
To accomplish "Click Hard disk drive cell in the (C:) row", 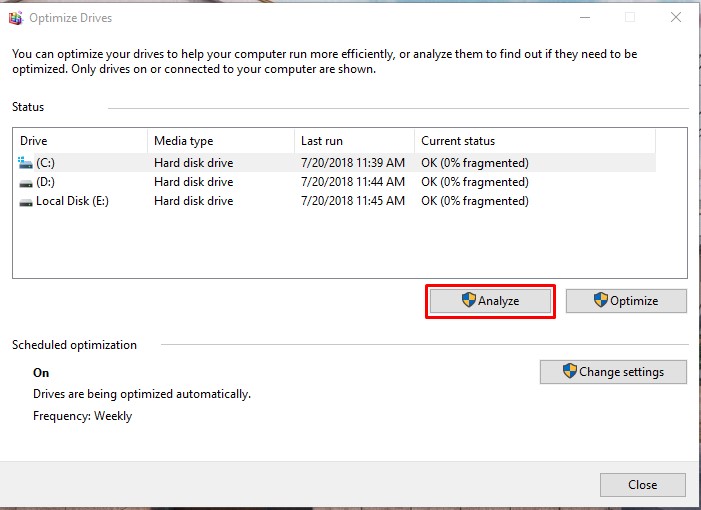I will coord(194,163).
